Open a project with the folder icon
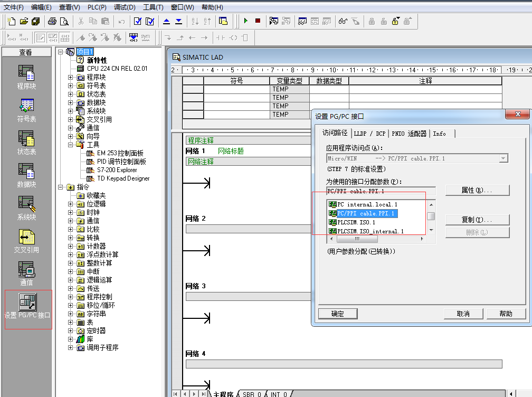 [24, 21]
